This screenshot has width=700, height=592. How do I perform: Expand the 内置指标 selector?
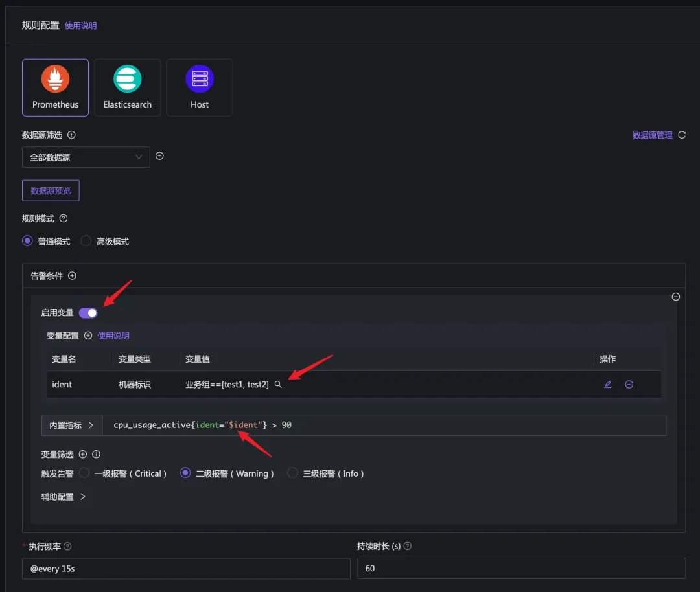coord(72,426)
